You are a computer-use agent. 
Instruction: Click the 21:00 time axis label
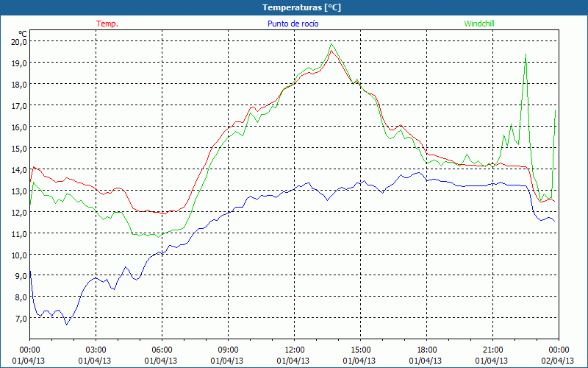492,350
